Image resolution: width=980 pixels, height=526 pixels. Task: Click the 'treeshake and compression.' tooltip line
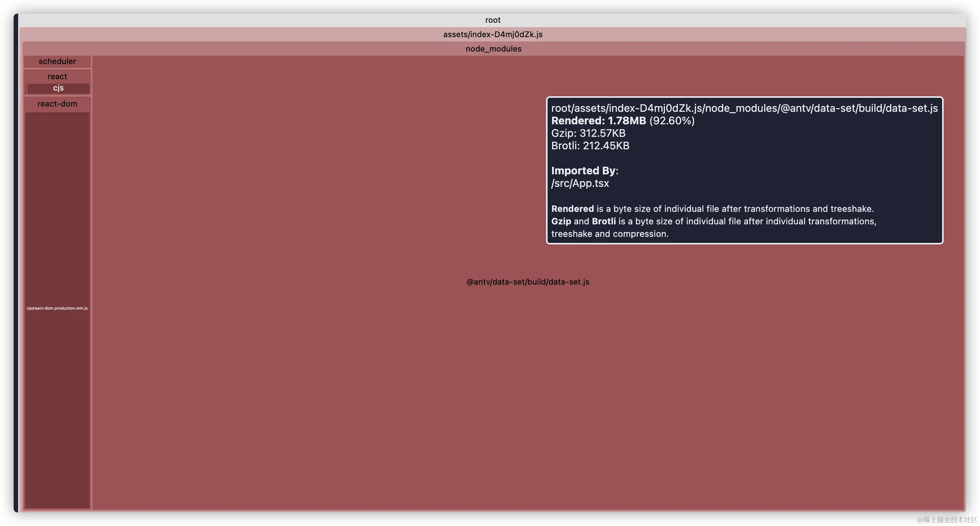609,234
